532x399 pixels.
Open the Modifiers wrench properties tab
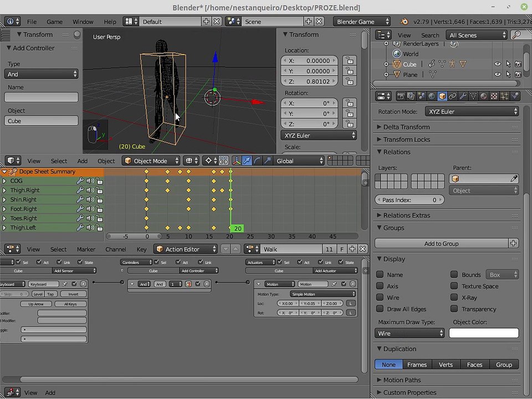tap(463, 96)
